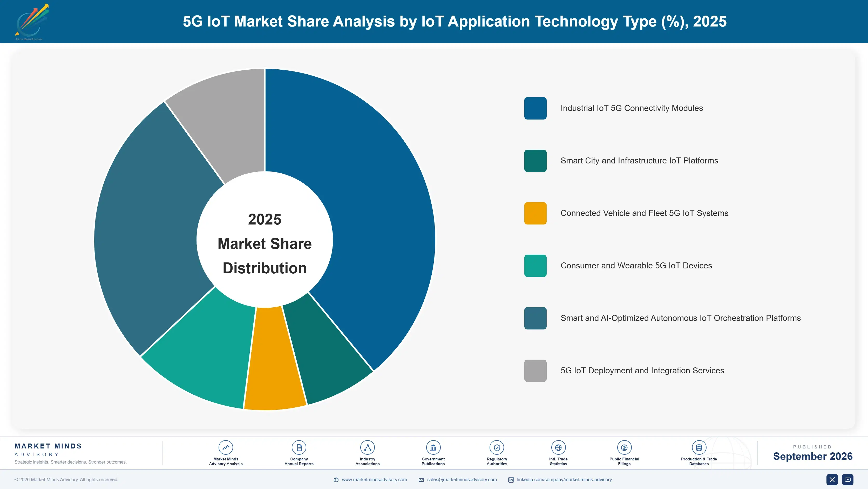Click the envelope icon beside sales email

pos(421,480)
